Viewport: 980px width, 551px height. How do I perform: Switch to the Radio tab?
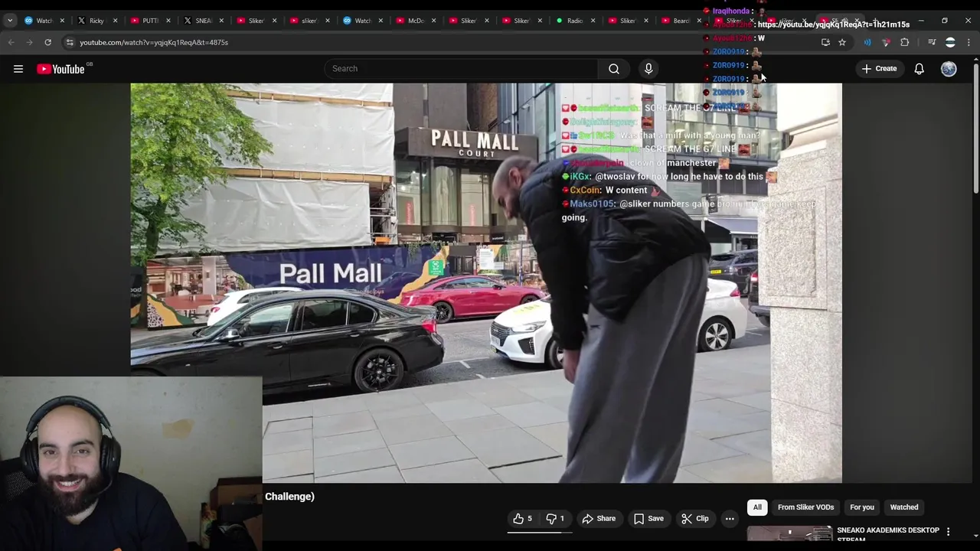574,21
